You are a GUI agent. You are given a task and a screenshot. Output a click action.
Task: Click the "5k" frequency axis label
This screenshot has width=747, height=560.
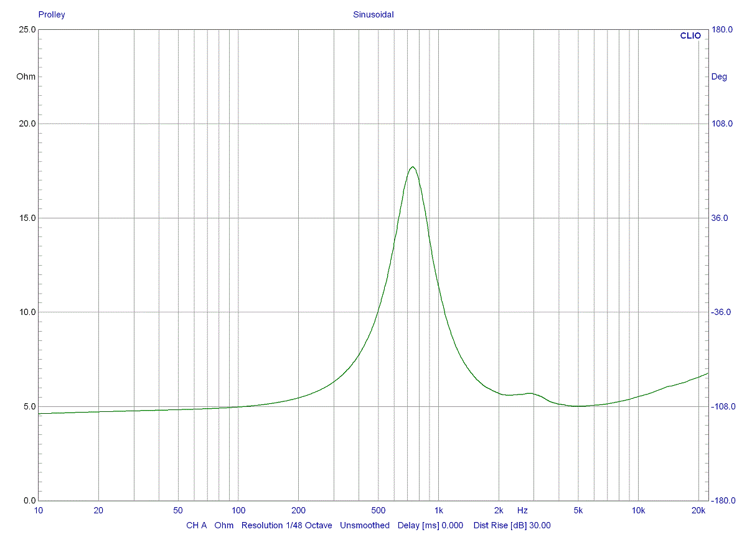[x=578, y=510]
